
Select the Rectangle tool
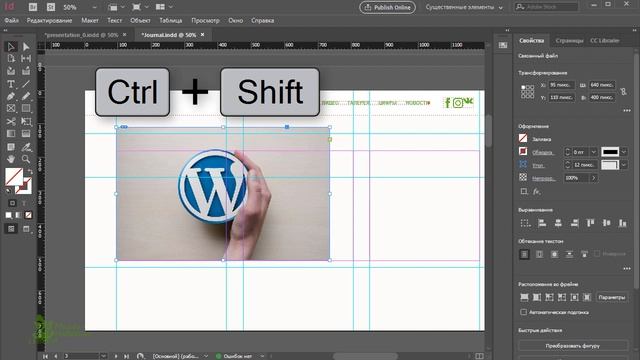(x=26, y=109)
